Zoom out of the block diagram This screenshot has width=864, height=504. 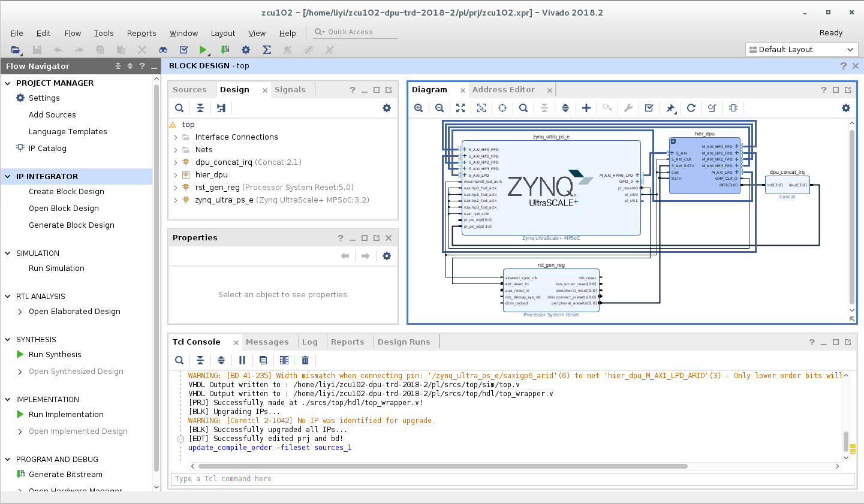(x=439, y=108)
